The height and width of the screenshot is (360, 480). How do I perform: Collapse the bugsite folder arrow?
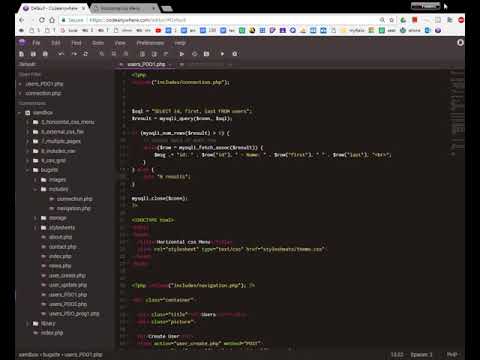click(x=28, y=170)
